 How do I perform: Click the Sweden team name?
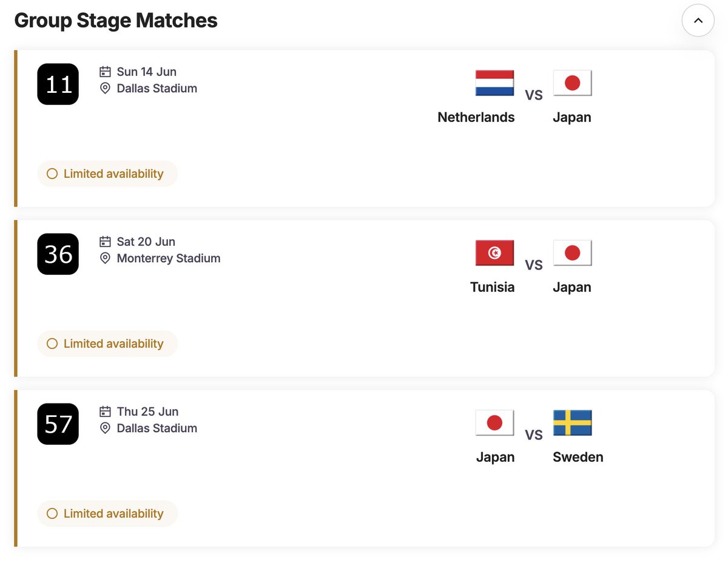tap(578, 457)
